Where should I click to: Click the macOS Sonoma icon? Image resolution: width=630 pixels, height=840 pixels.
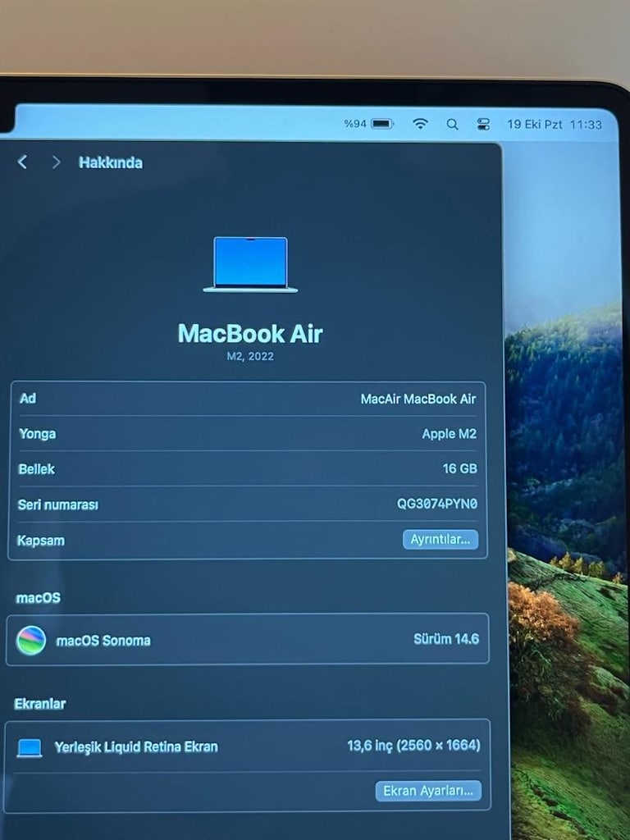(x=31, y=640)
